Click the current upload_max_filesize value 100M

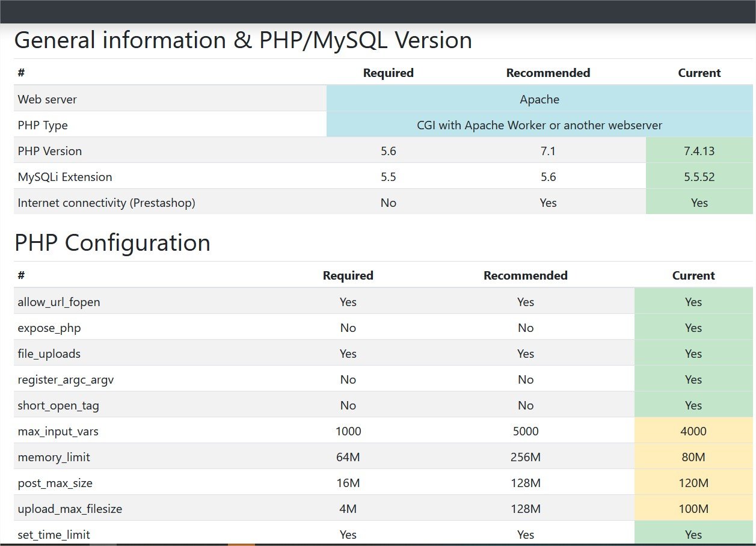coord(693,509)
